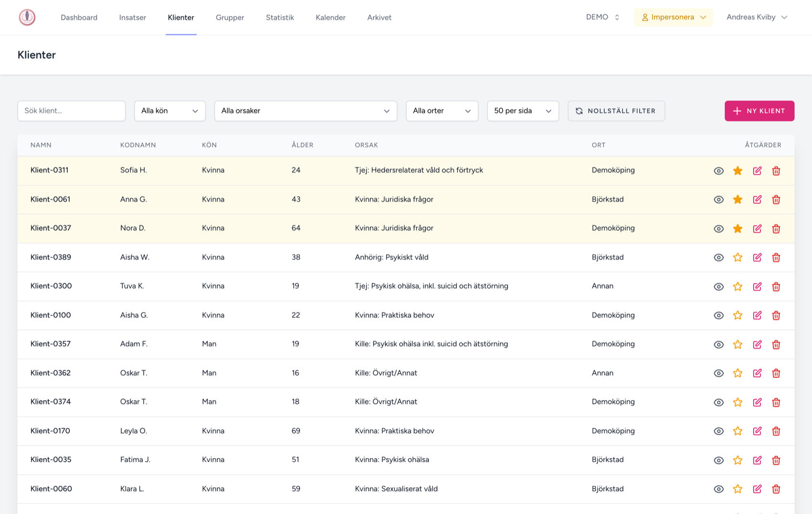Change the 50 per sida page size

[x=523, y=111]
